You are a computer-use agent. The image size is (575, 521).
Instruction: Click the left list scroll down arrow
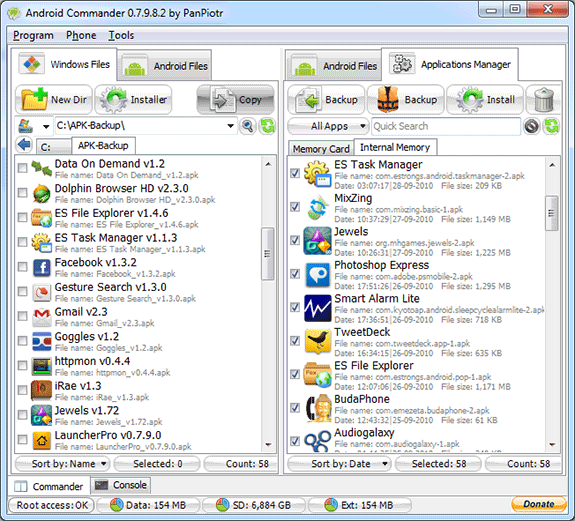coord(268,445)
